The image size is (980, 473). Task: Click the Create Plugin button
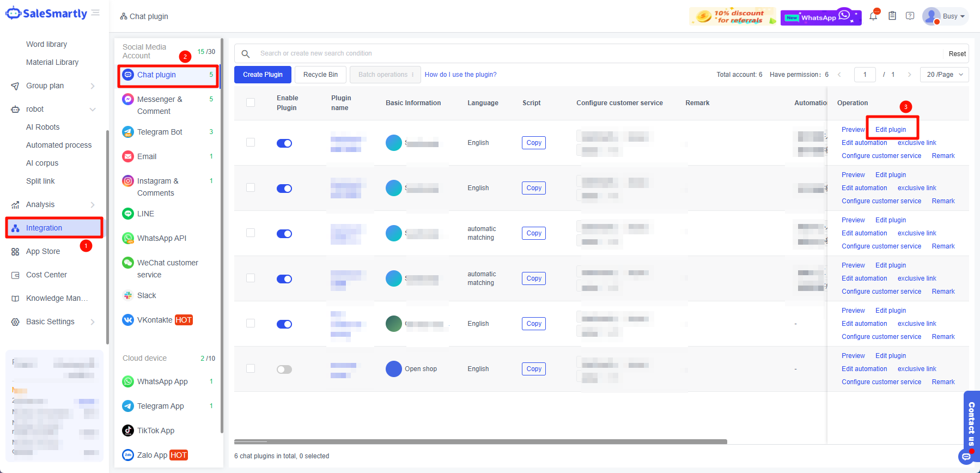[263, 75]
